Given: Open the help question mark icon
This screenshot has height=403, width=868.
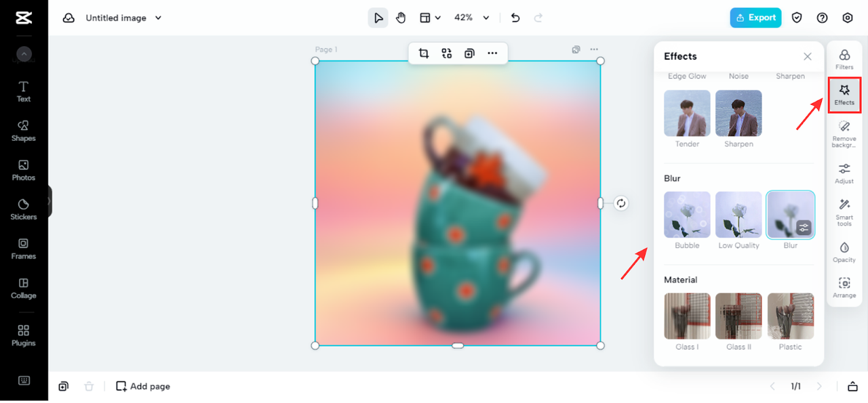Looking at the screenshot, I should (822, 18).
